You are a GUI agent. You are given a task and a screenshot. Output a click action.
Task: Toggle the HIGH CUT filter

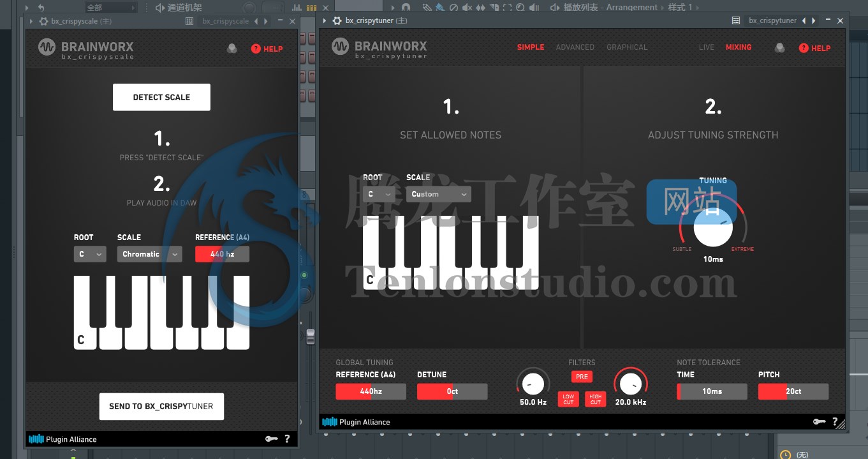[x=596, y=399]
